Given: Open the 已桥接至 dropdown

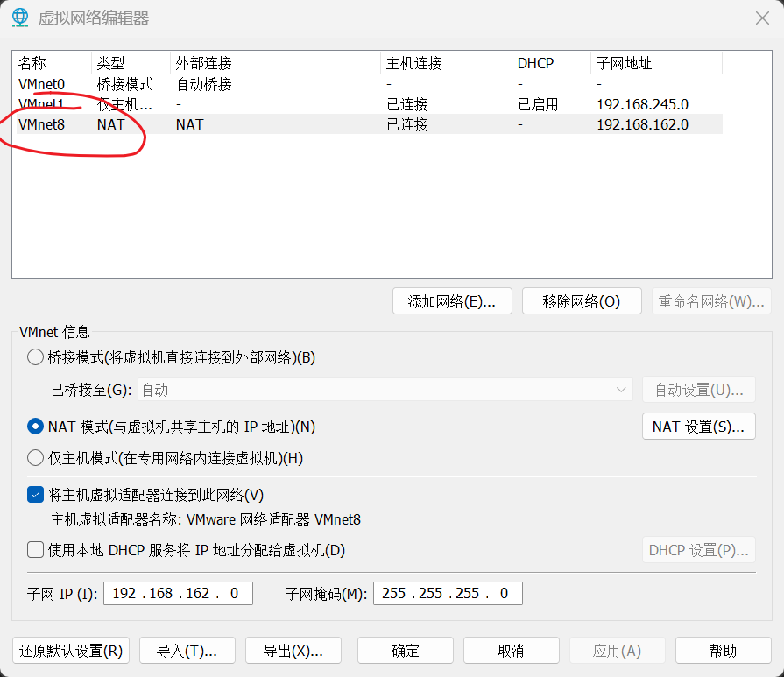Looking at the screenshot, I should tap(385, 390).
